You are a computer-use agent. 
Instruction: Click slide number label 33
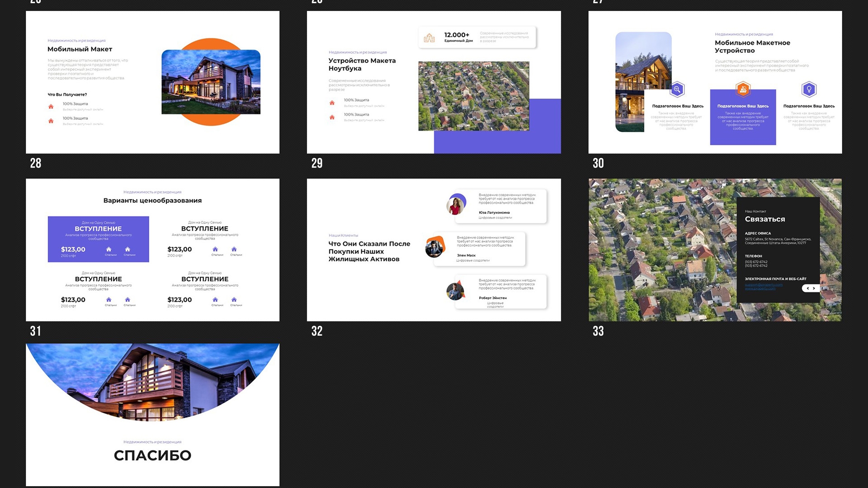point(598,331)
